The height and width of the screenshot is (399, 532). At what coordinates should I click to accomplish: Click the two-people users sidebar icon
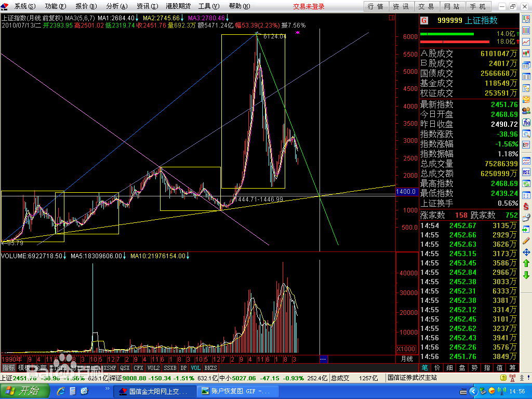point(526,111)
